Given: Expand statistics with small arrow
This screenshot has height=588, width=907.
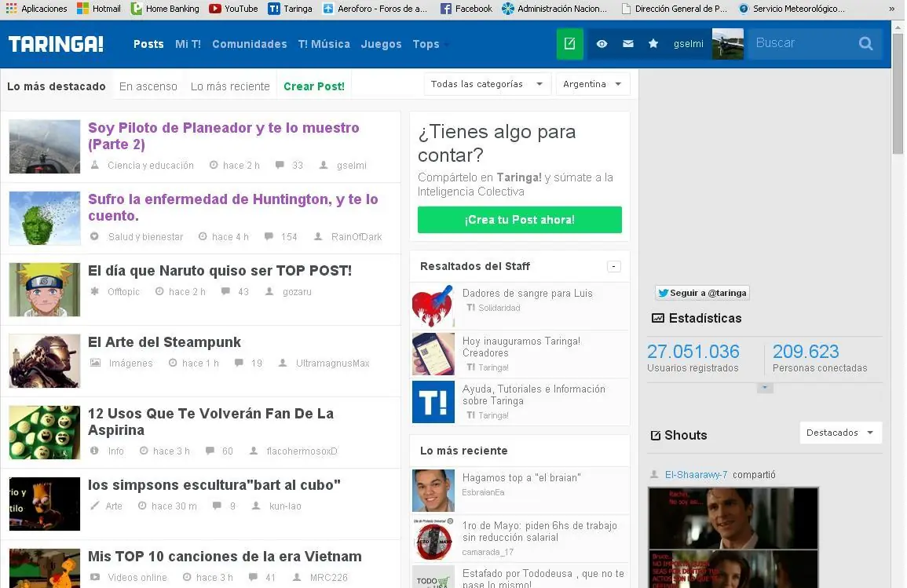Looking at the screenshot, I should point(765,387).
